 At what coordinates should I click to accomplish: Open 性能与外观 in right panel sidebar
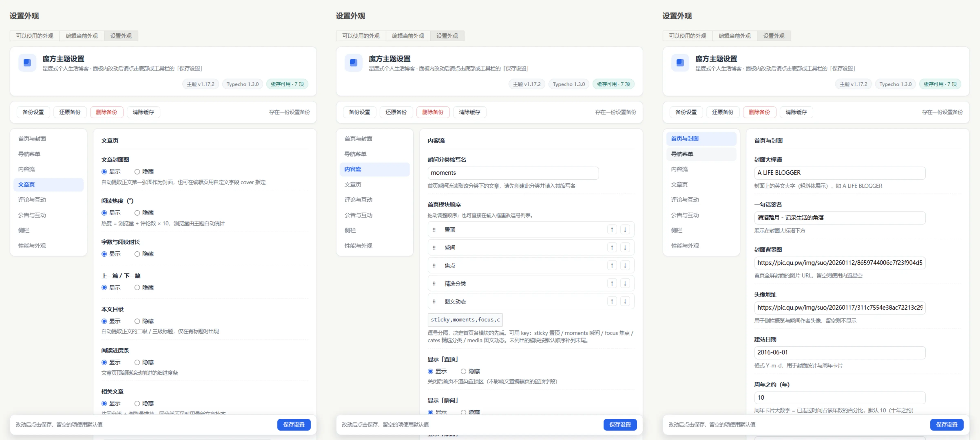coord(701,246)
